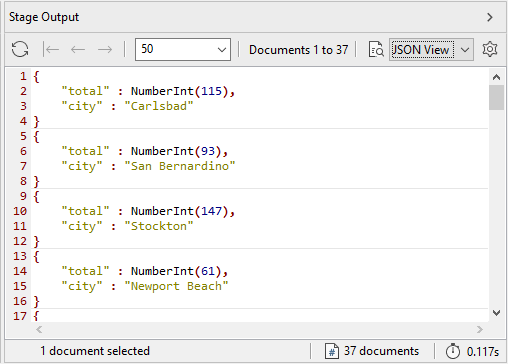508x364 pixels.
Task: Click the "Stage Output" panel title
Action: point(44,17)
